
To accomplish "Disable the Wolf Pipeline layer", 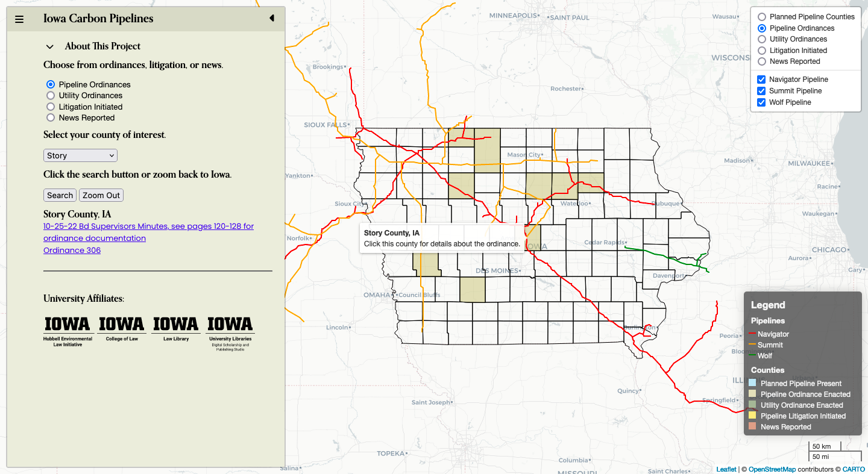I will [761, 102].
